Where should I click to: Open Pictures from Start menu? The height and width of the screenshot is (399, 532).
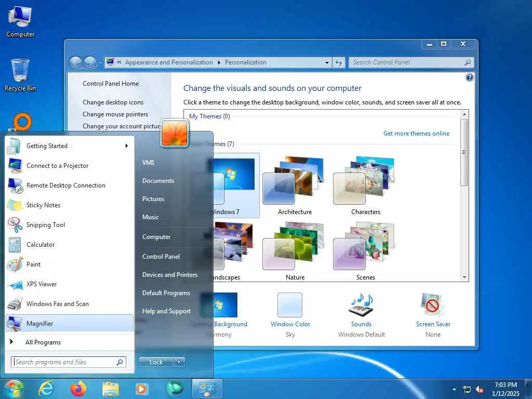(153, 199)
